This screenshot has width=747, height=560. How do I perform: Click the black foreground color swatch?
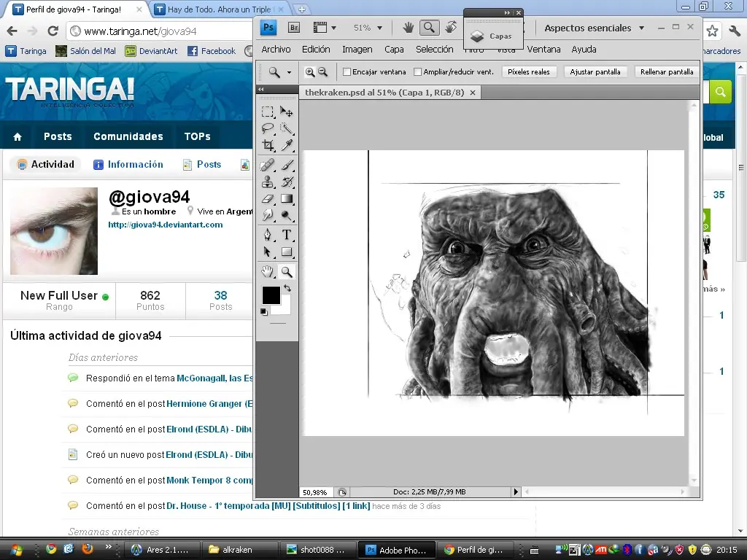[x=270, y=295]
